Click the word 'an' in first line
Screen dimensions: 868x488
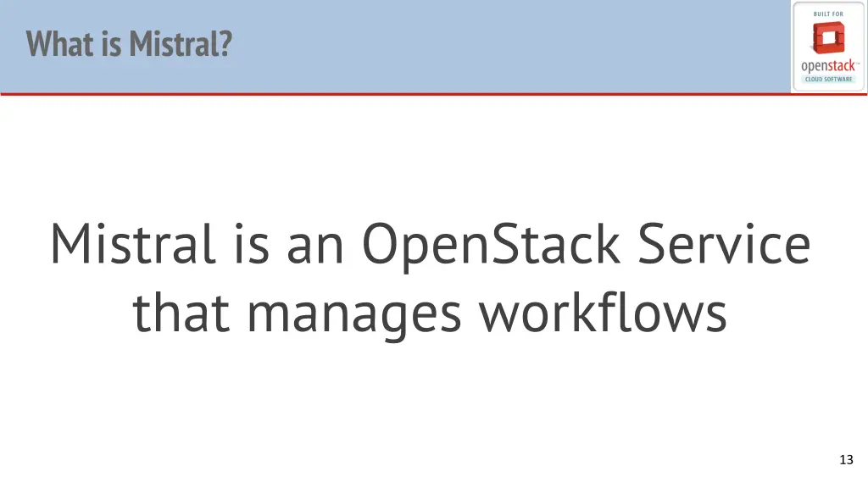click(315, 250)
